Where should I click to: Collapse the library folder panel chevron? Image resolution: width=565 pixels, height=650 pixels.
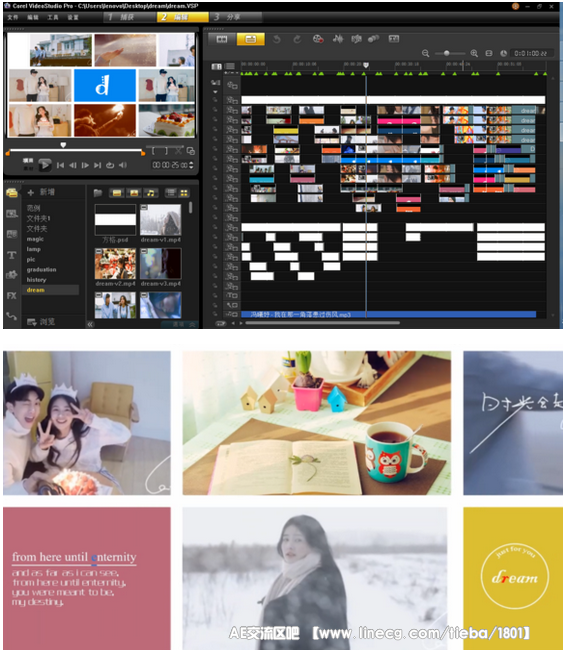point(90,324)
